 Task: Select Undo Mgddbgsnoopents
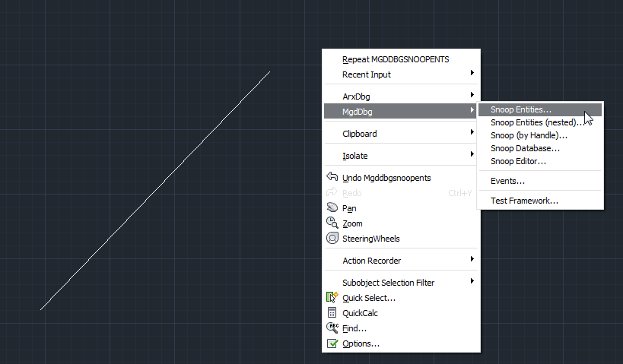pyautogui.click(x=401, y=178)
